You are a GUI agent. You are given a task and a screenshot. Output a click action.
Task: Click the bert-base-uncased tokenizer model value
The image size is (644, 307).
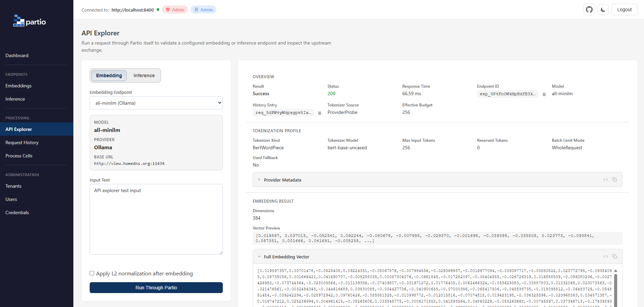pos(347,148)
